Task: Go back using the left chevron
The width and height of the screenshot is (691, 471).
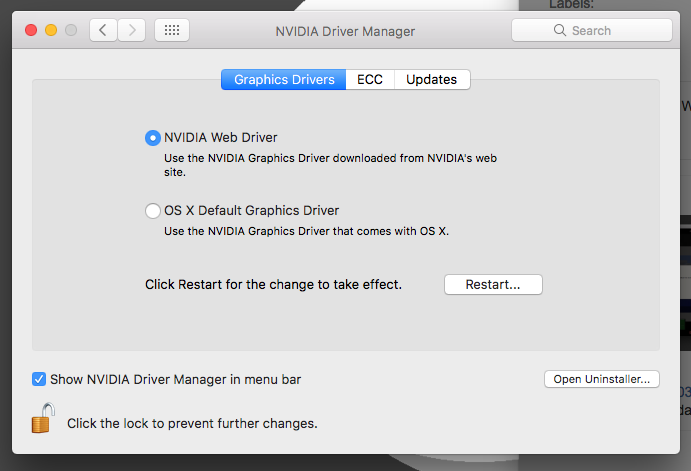Action: (x=103, y=30)
